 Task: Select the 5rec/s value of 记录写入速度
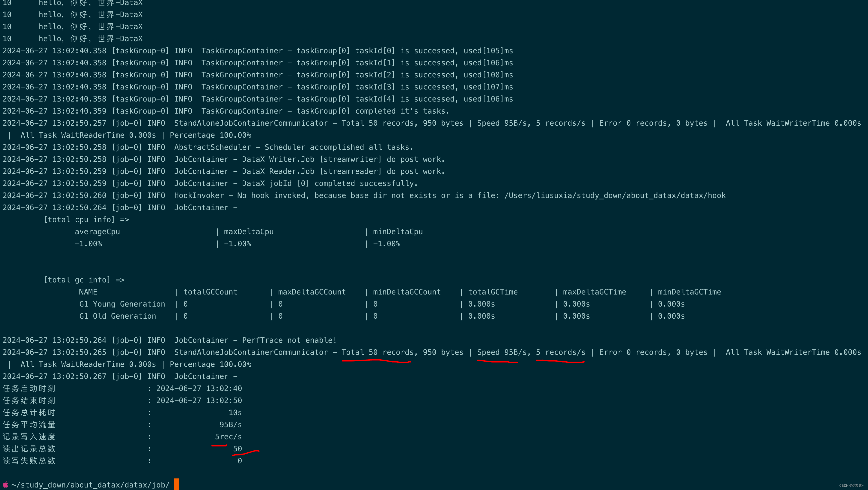pyautogui.click(x=229, y=437)
